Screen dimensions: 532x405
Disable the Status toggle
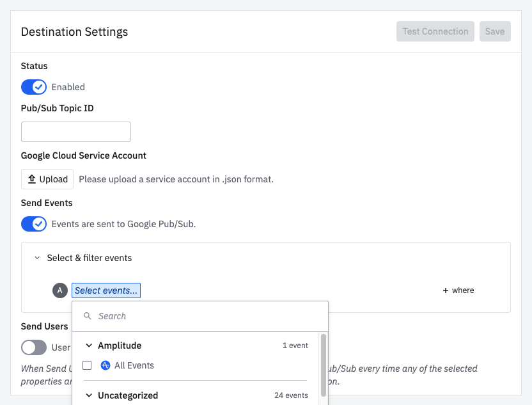[x=33, y=86]
